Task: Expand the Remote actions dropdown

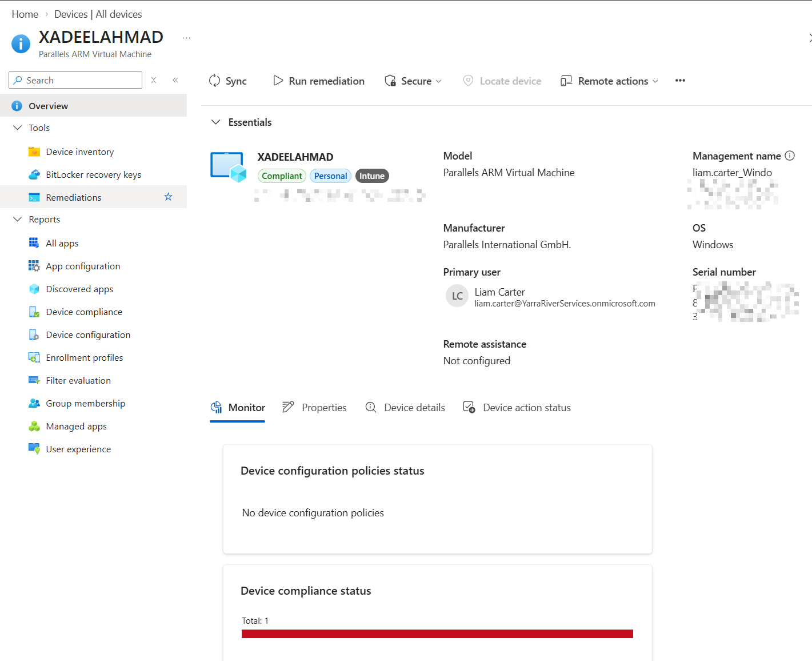Action: tap(609, 81)
